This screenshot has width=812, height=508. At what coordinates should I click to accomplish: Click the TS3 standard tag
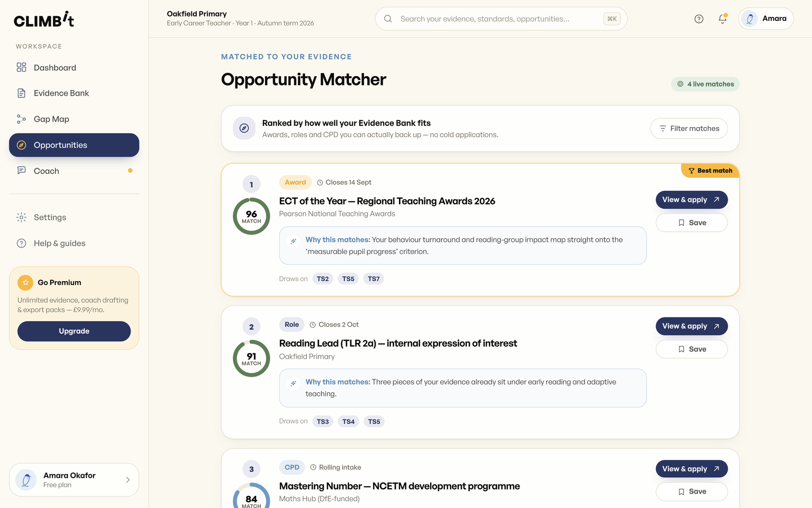pos(323,422)
